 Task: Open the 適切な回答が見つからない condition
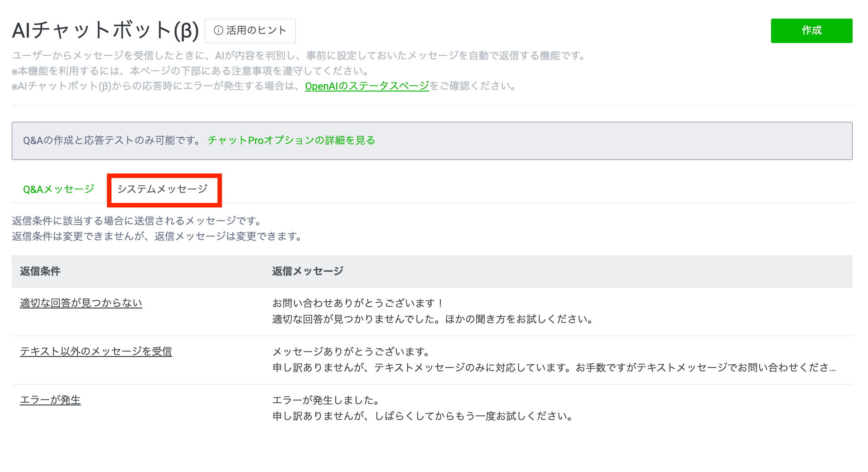[x=81, y=303]
